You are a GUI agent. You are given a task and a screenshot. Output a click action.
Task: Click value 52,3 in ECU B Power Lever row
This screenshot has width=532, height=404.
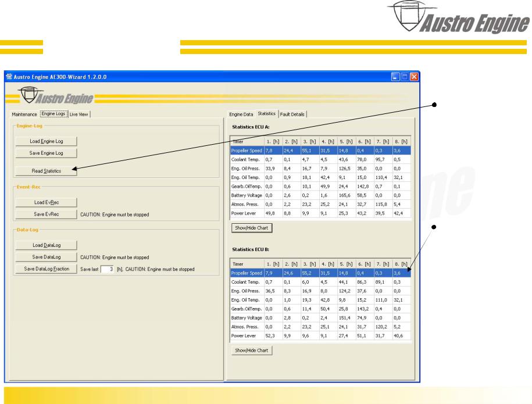tap(270, 336)
